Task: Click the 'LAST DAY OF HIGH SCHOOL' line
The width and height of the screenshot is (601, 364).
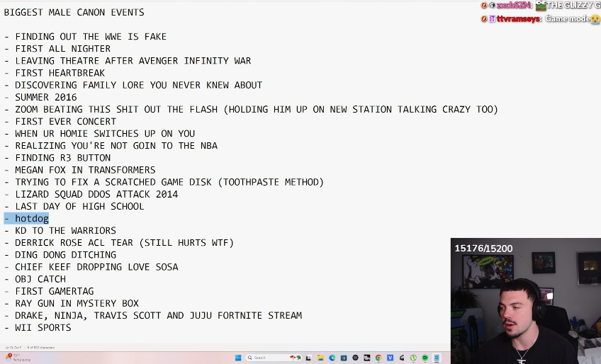Action: 74,207
